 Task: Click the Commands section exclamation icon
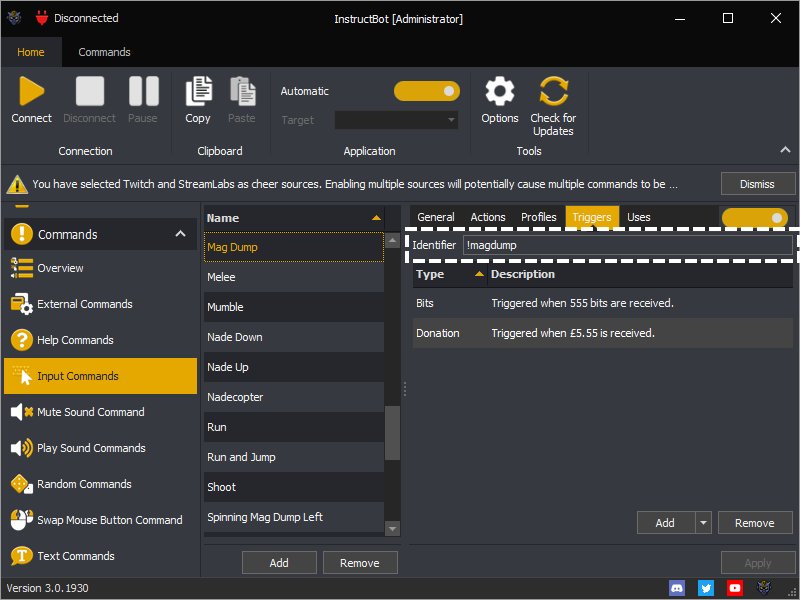point(21,234)
